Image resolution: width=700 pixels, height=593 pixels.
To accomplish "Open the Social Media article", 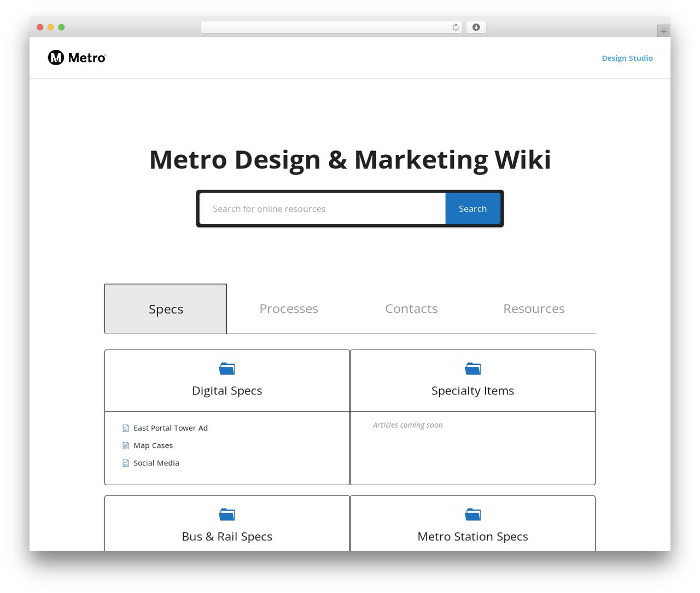I will click(x=156, y=463).
